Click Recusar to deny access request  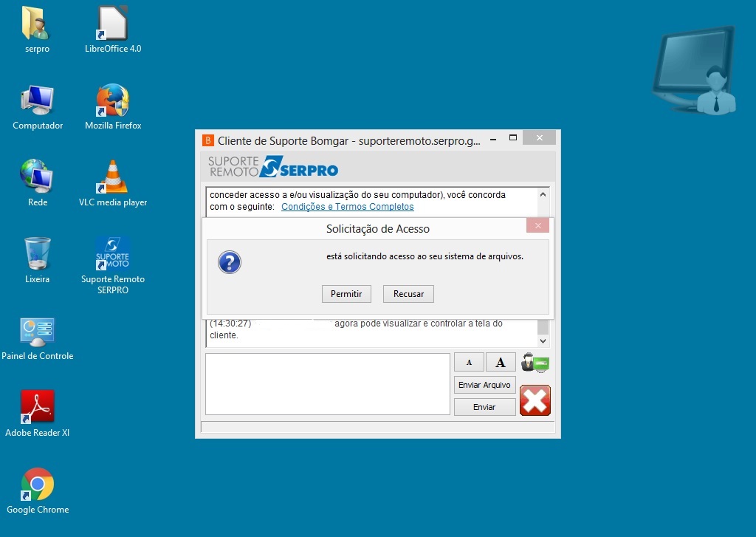click(408, 294)
